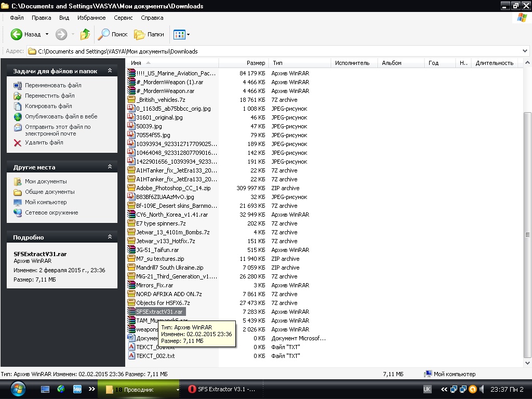The width and height of the screenshot is (532, 399).
Task: Click Rename file (Переименовать файл) link
Action: 53,85
